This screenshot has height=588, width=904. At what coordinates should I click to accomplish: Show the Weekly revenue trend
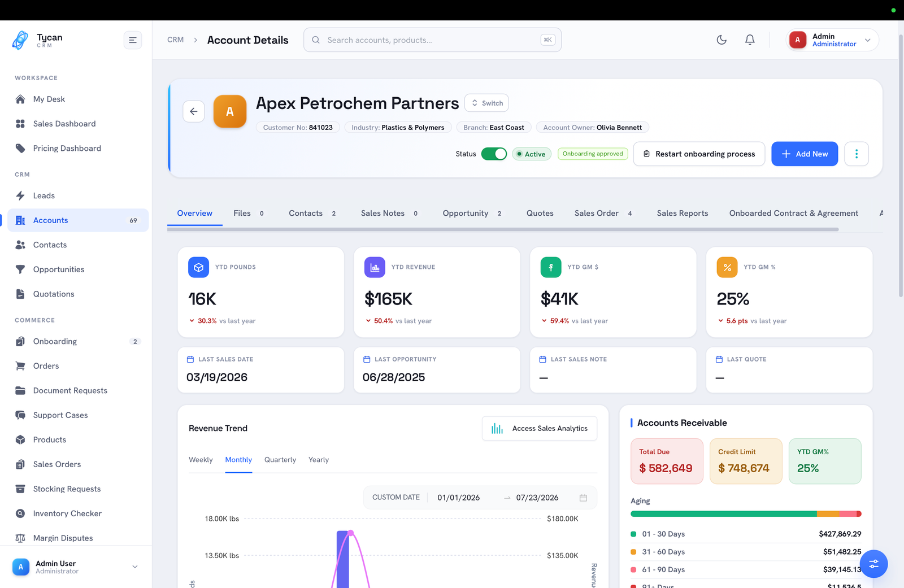pyautogui.click(x=201, y=460)
